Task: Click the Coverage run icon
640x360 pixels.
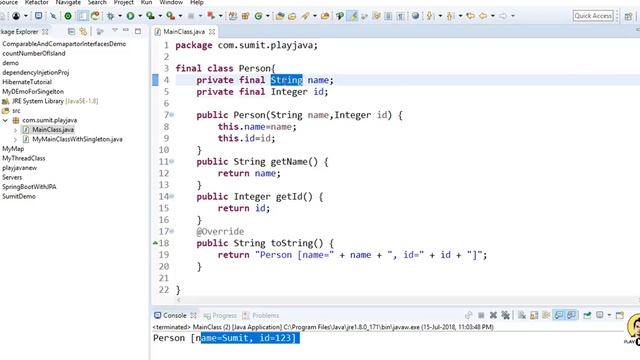Action: coord(151,16)
